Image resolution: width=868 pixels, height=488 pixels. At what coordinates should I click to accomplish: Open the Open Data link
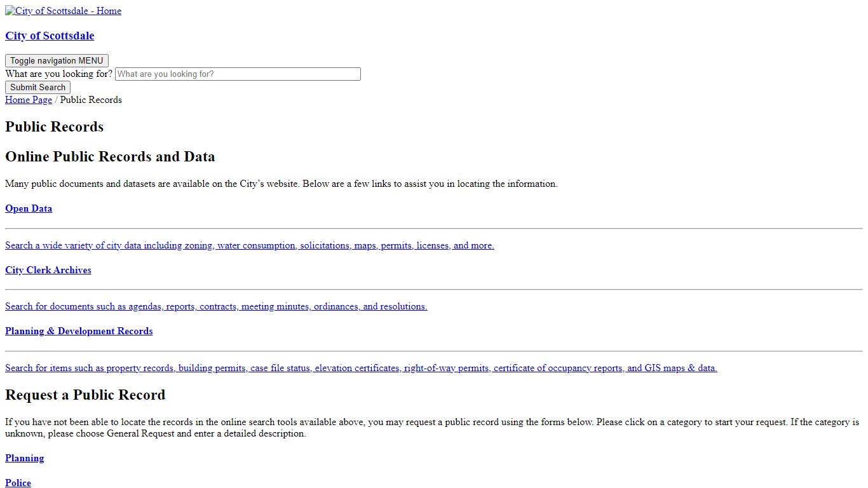point(29,208)
